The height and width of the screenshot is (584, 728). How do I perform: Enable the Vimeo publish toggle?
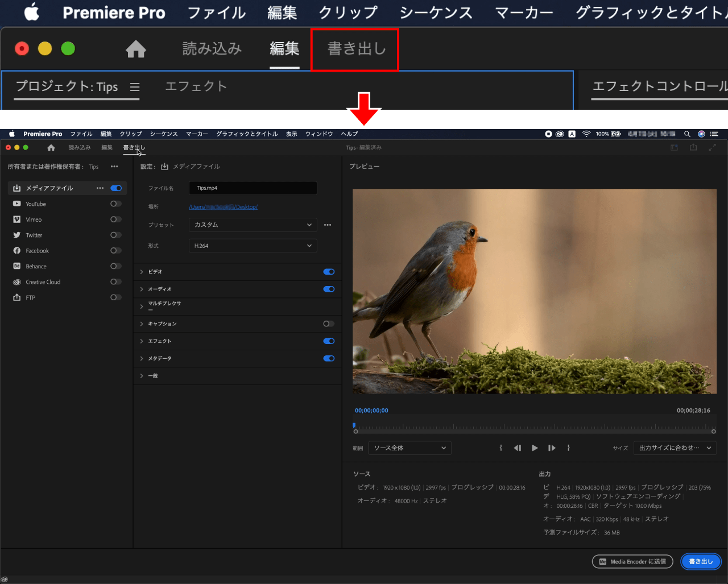click(116, 219)
